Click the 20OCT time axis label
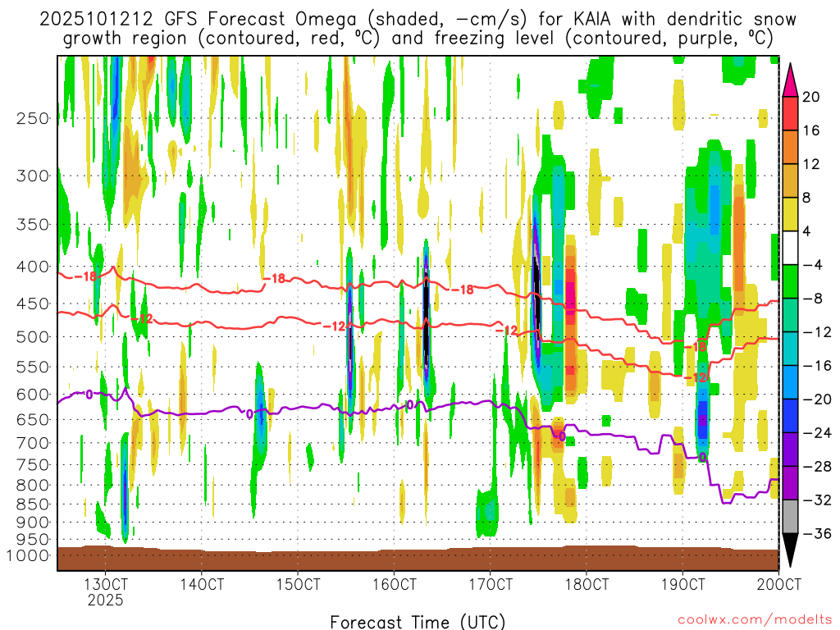The height and width of the screenshot is (630, 840). coord(779,584)
